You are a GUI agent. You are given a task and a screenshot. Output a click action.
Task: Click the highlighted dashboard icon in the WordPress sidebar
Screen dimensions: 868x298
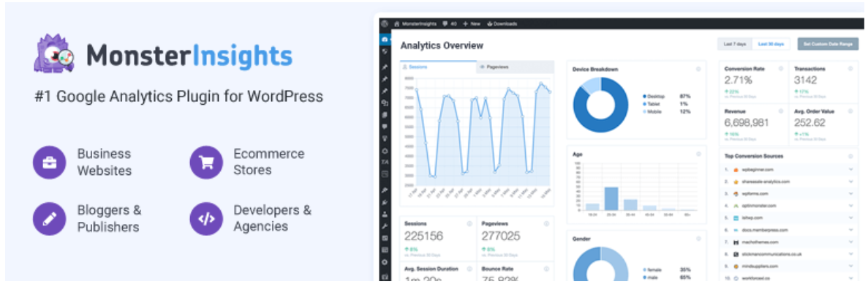tap(385, 40)
